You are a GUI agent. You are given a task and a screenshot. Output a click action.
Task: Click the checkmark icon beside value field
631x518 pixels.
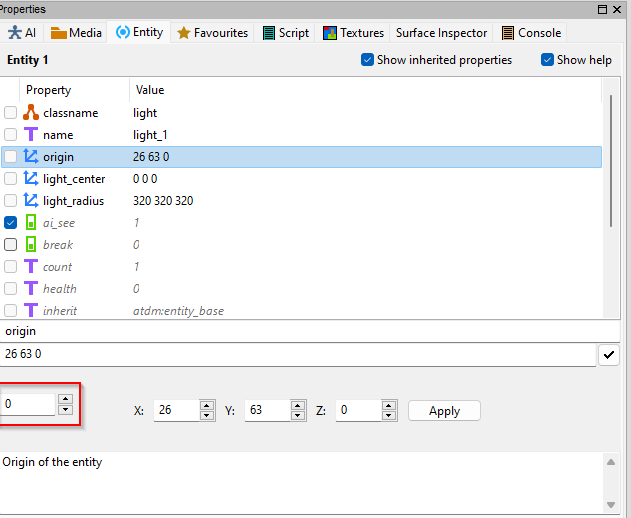pos(608,355)
